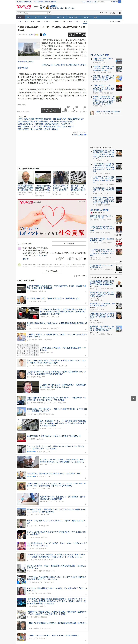Image resolution: width=138 pixels, height=644 pixels.
Task: Select the エキスパート navigation tab
Action: pyautogui.click(x=48, y=17)
